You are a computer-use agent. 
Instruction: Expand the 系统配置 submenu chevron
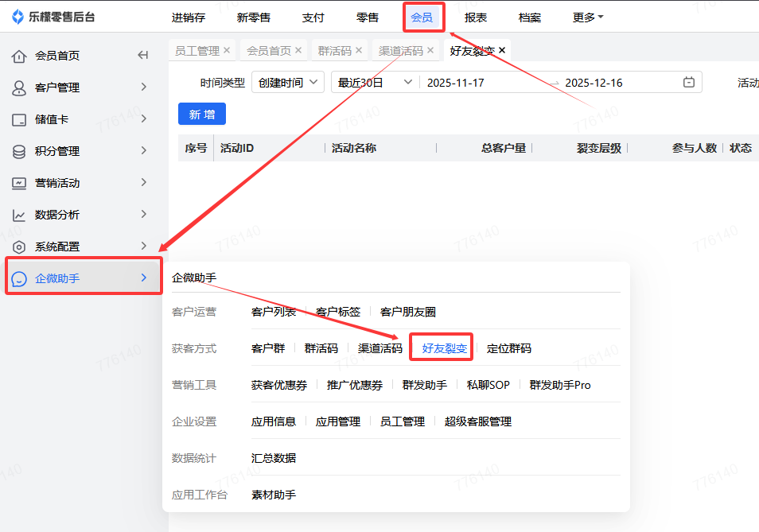click(144, 247)
